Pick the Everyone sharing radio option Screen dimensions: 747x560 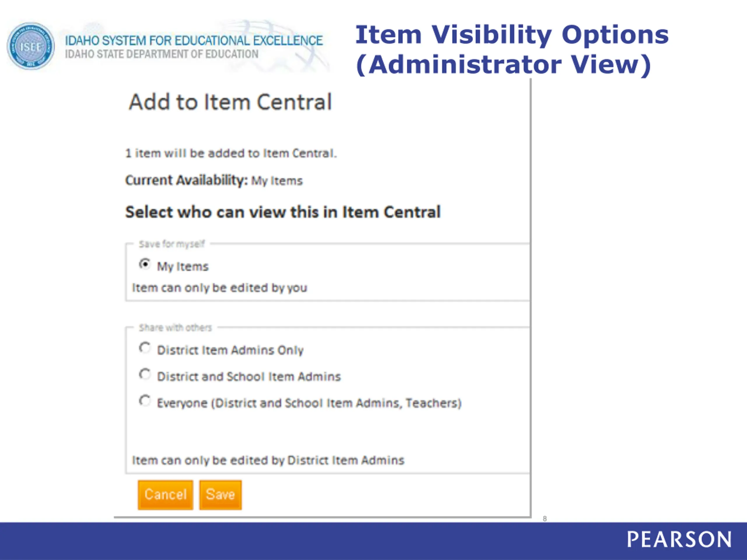[145, 401]
